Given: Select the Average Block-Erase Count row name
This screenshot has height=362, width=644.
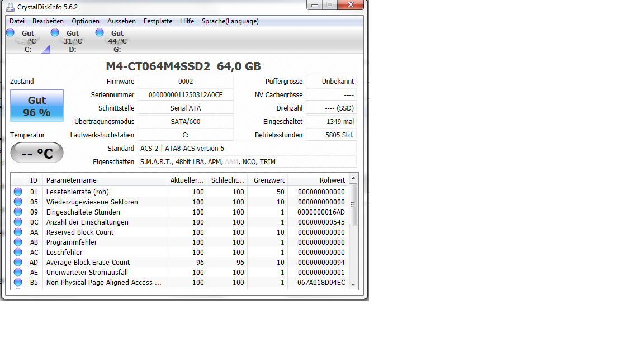Looking at the screenshot, I should pos(88,262).
